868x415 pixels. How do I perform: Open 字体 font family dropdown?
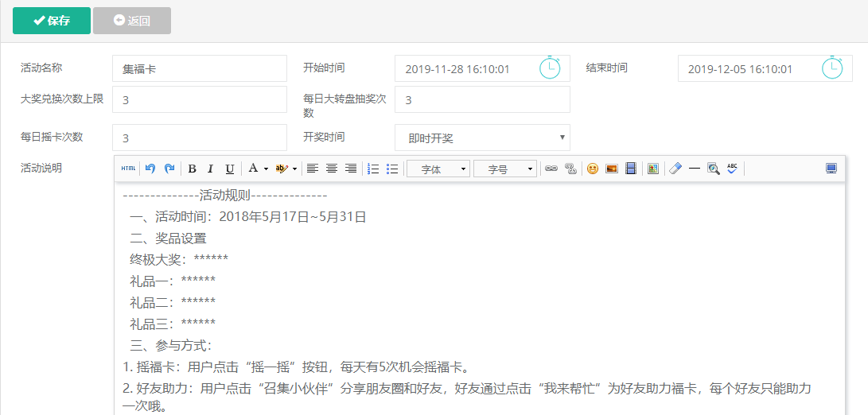pos(438,169)
